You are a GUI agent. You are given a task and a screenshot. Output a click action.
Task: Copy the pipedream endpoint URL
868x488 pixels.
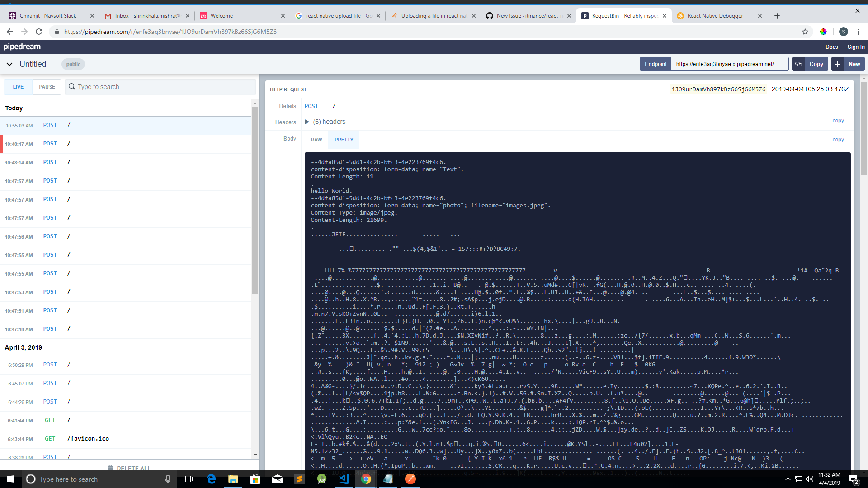click(816, 64)
